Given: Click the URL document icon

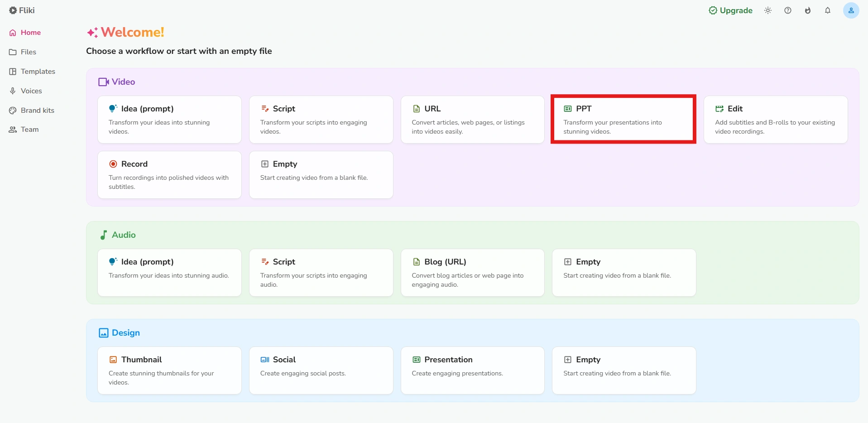Looking at the screenshot, I should point(416,109).
